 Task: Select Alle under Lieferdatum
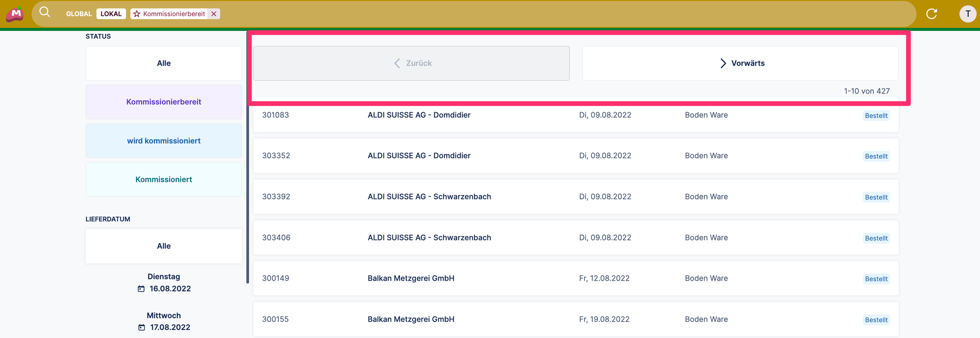(x=164, y=246)
